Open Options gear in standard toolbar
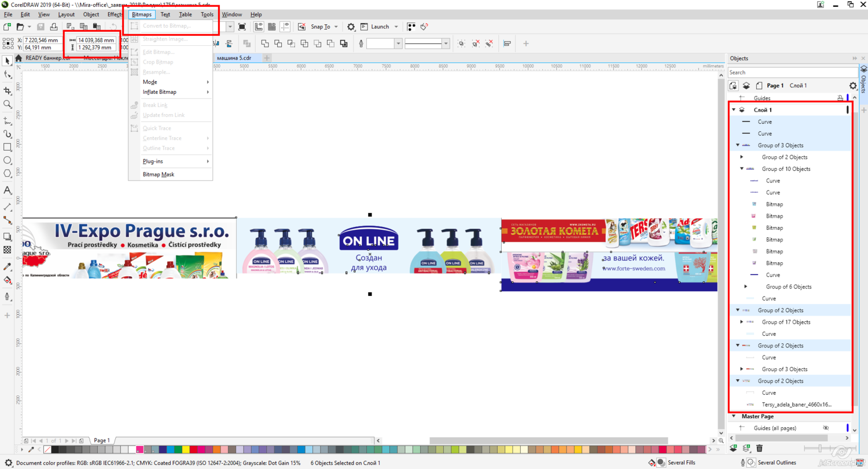 [x=351, y=27]
